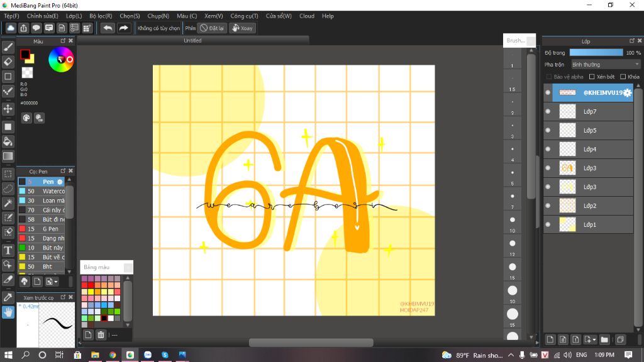
Task: Click the duplicate layer icon in the layer panel
Action: pyautogui.click(x=620, y=339)
